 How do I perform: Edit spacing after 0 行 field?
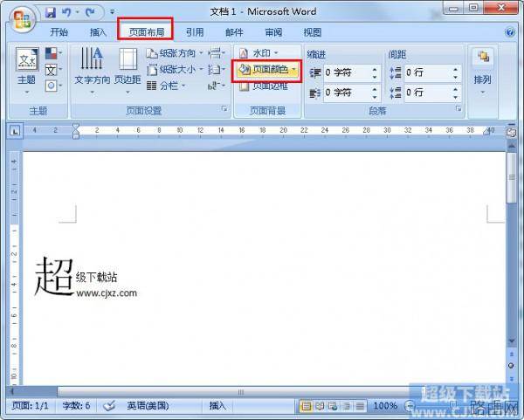[x=427, y=93]
